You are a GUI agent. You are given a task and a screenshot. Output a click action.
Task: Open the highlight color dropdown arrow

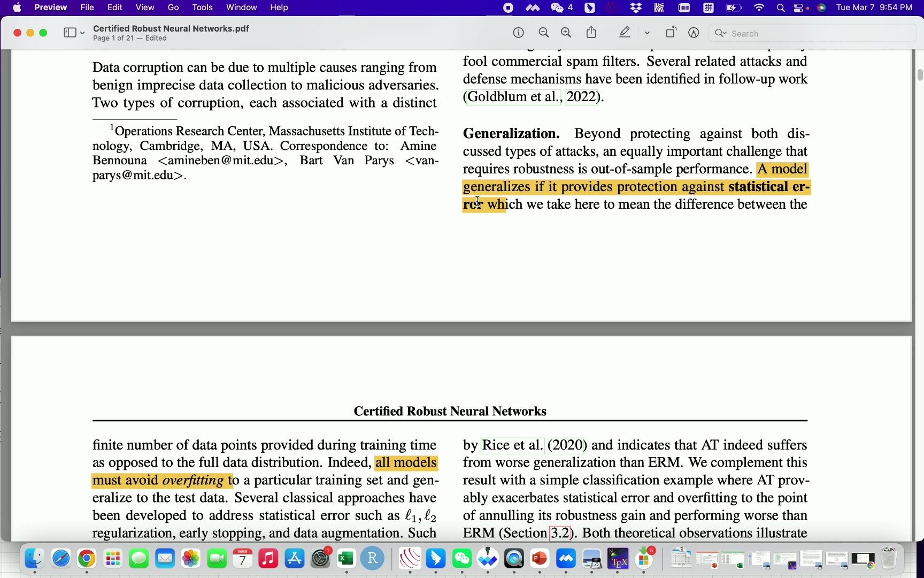point(647,33)
